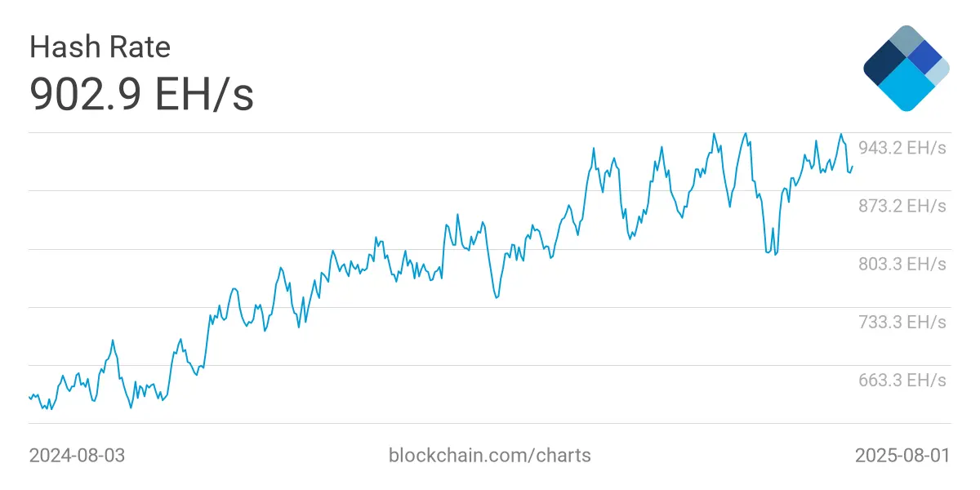The height and width of the screenshot is (490, 980).
Task: Click the 803.3 EH/s axis label
Action: point(902,264)
